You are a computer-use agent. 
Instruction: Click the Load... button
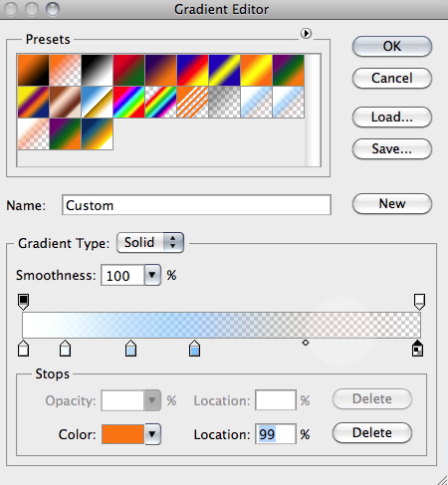coord(392,117)
